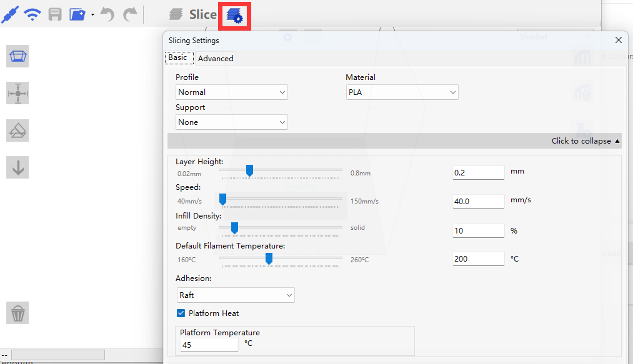
Task: Click the Infill Density slider handle
Action: 234,229
